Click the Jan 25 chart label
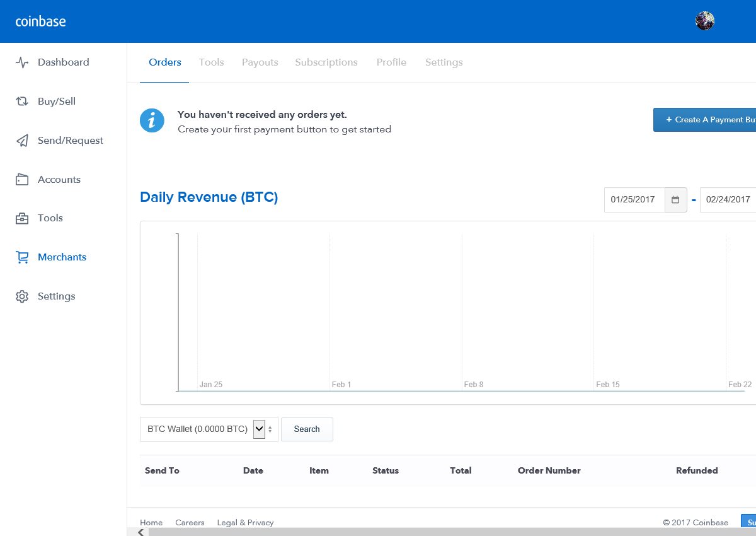756x536 pixels. 211,385
